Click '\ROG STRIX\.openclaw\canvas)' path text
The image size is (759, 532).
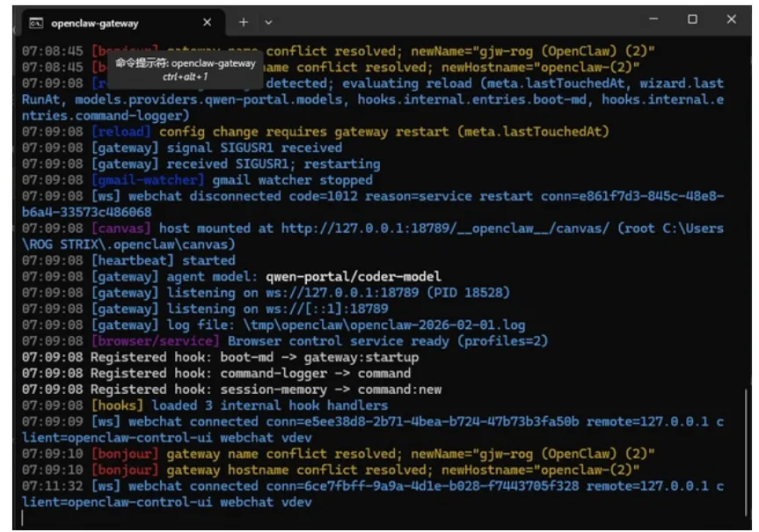[x=128, y=244]
